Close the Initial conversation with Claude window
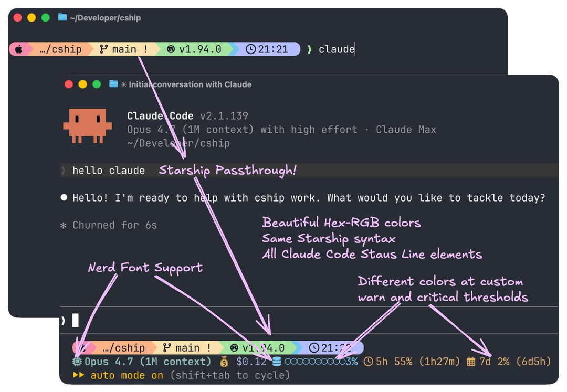 click(69, 84)
